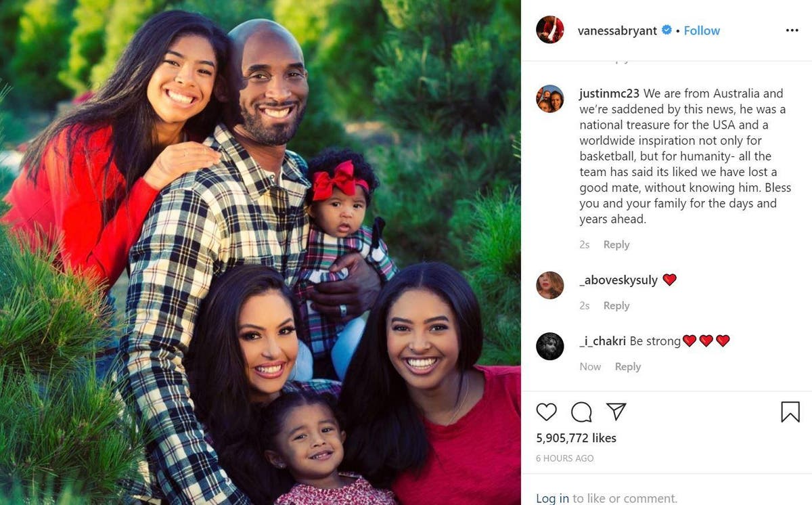812x505 pixels.
Task: Open the 6 HOURS AGO timestamp
Action: point(564,458)
